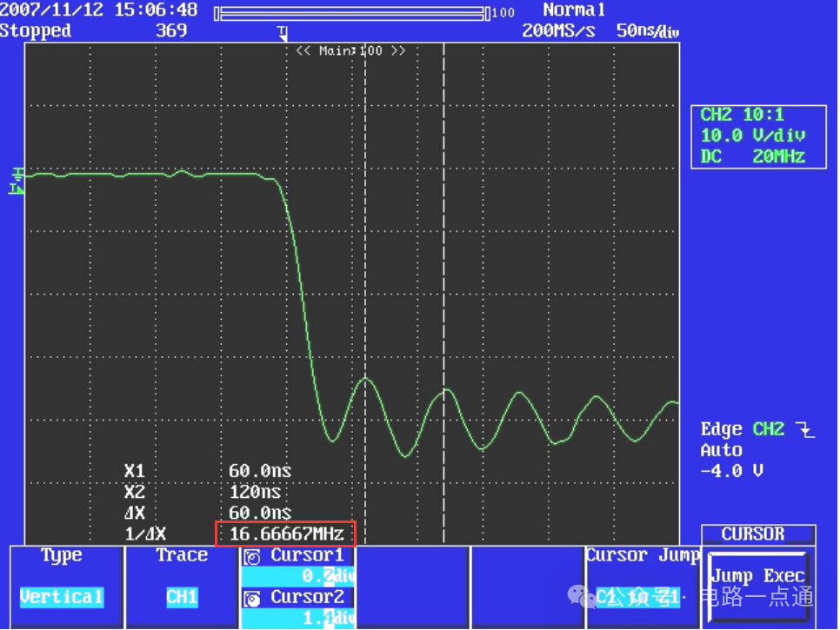Image resolution: width=840 pixels, height=630 pixels.
Task: Open the Cursor Jump softkey
Action: 643,587
